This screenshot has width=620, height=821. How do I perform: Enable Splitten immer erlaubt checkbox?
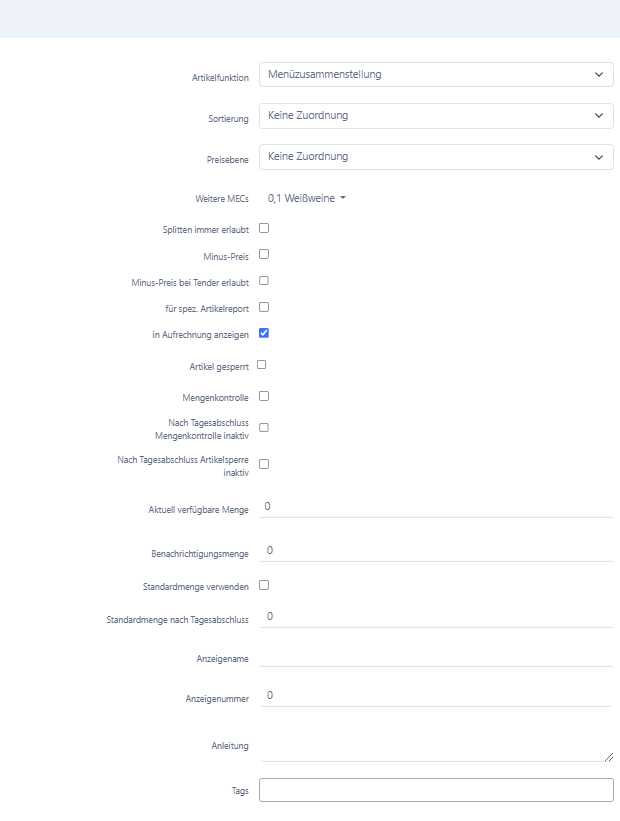coord(264,228)
